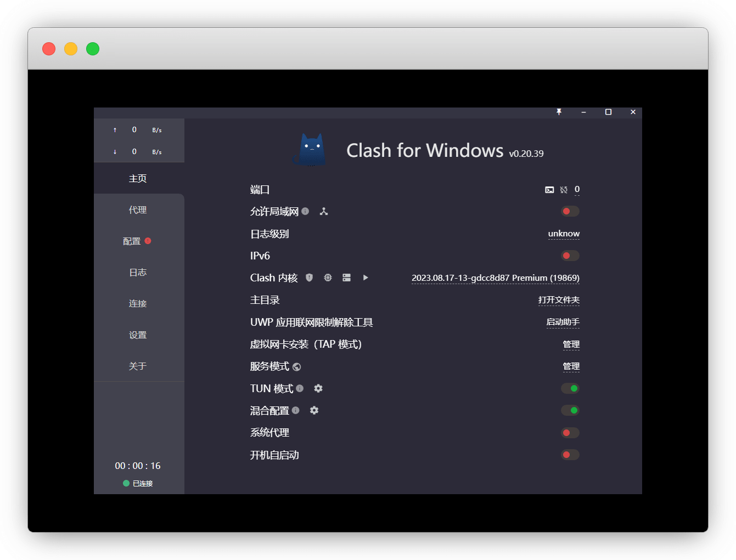Toggle the IPv6 switch

(x=570, y=256)
